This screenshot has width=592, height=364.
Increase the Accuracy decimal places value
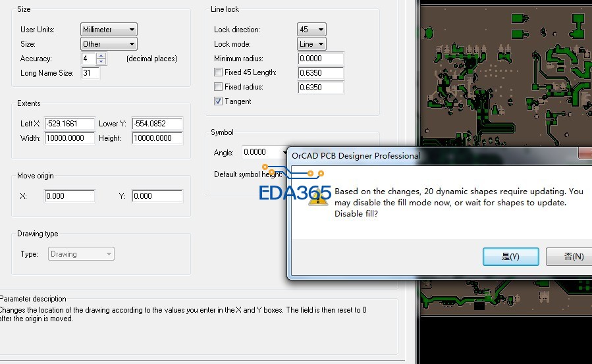tap(101, 55)
